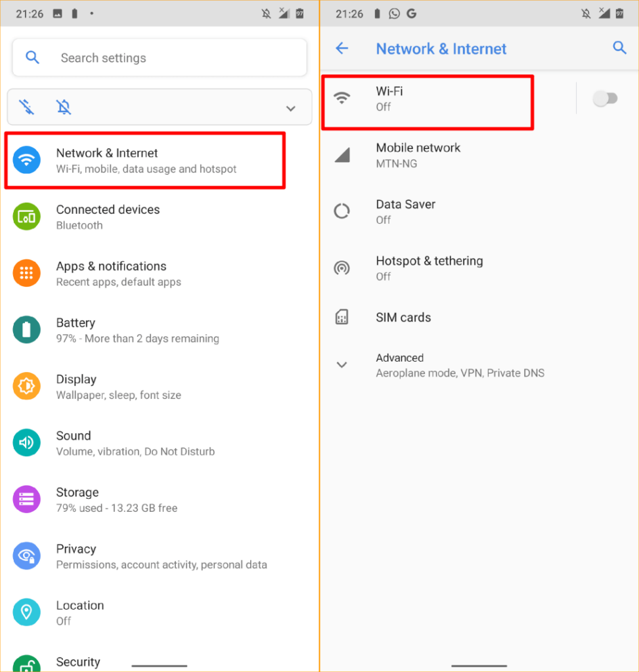Open Data Saver setting
The width and height of the screenshot is (639, 672).
(x=479, y=212)
